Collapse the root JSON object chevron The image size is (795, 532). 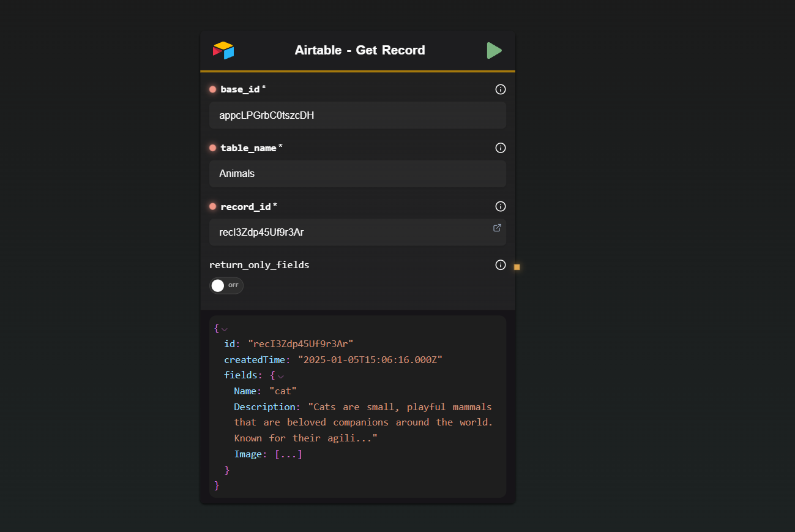coord(225,329)
